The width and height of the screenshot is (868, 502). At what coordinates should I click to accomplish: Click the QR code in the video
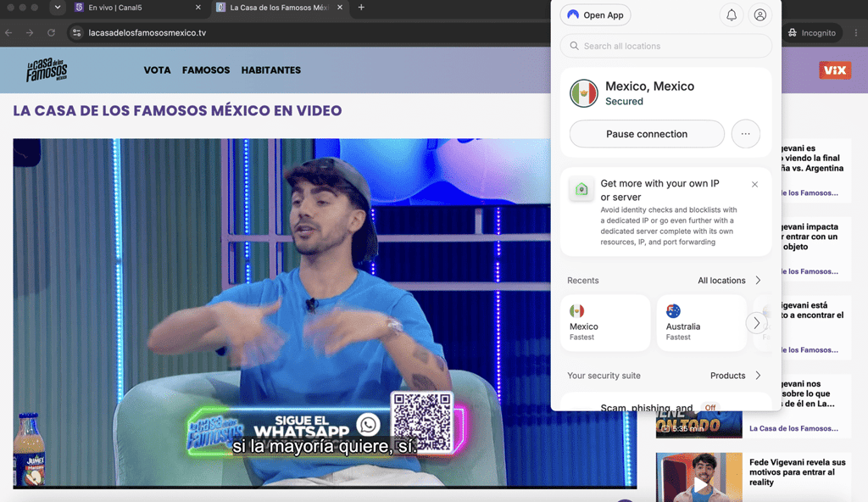tap(422, 421)
